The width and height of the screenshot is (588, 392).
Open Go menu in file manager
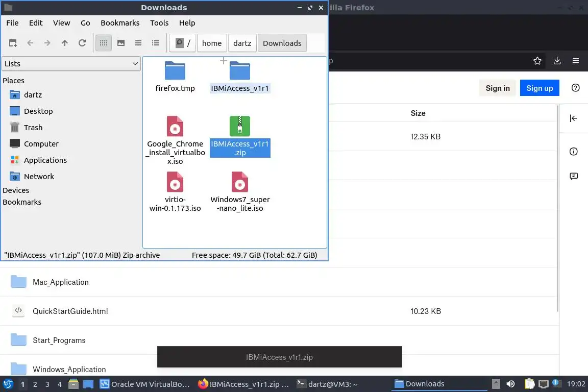point(85,23)
